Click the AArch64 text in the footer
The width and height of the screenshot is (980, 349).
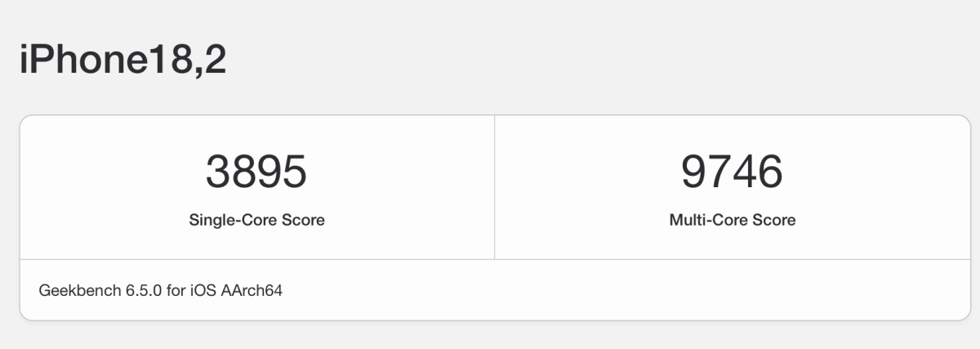click(x=252, y=290)
